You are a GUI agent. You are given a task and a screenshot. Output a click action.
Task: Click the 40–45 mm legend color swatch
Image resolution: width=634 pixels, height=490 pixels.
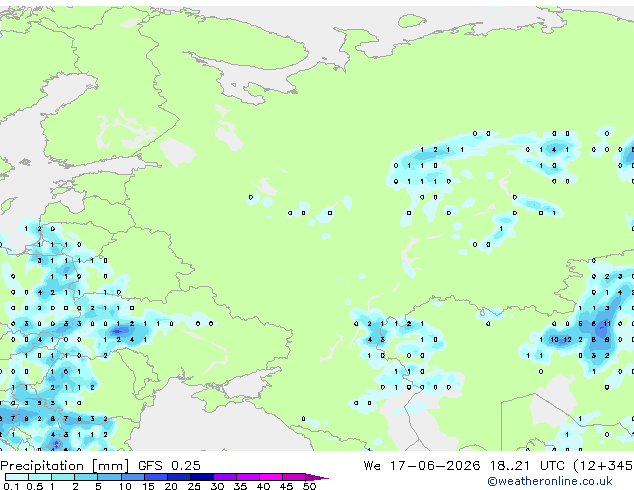[271, 477]
